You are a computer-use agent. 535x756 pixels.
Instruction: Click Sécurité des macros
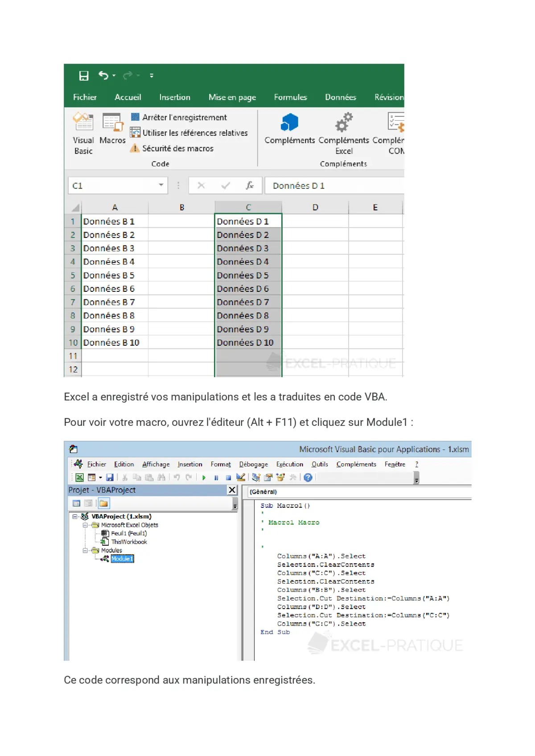(x=172, y=148)
